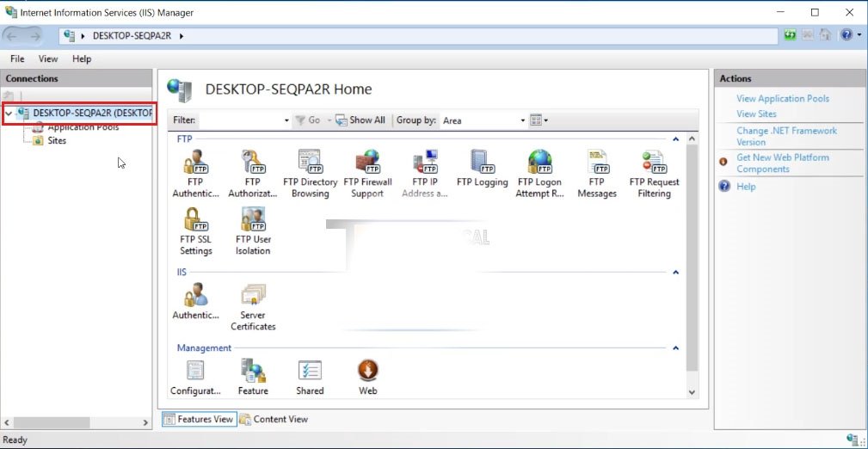
Task: Click the connect icon in Connections toolbar
Action: [x=9, y=95]
